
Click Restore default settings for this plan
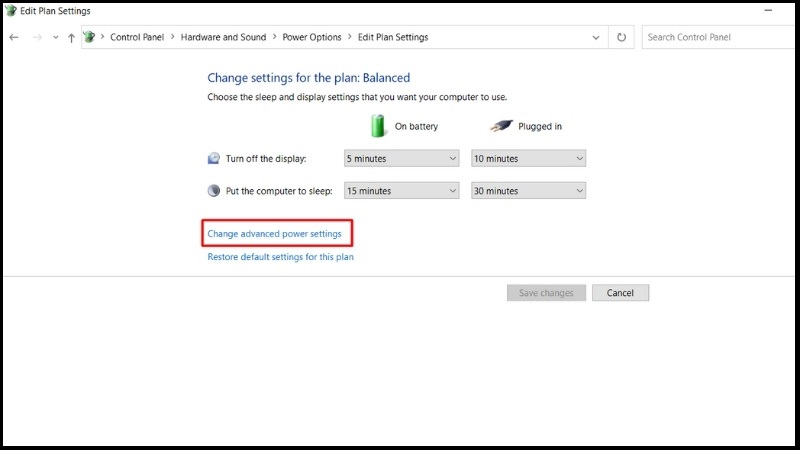coord(280,257)
